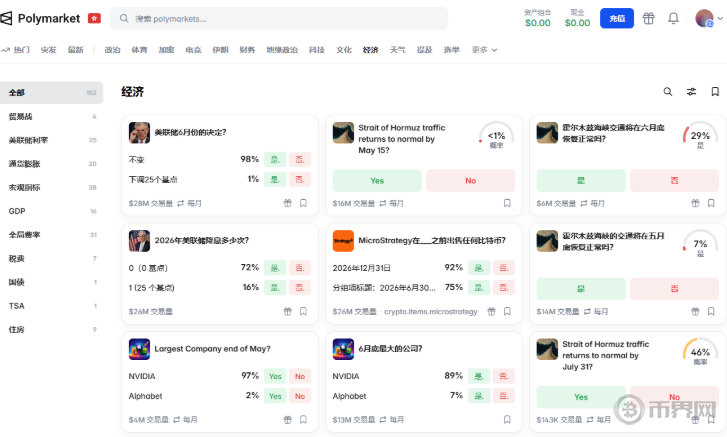Open the filter sliders icon
This screenshot has width=727, height=437.
691,92
